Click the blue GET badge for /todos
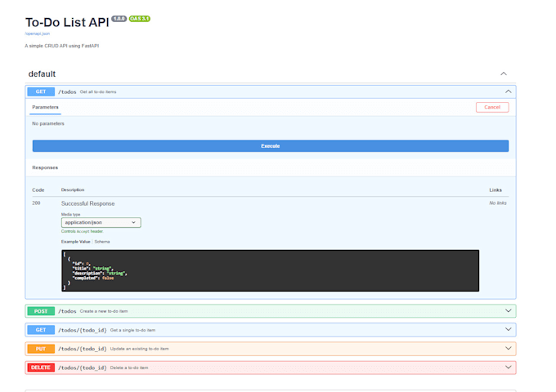The width and height of the screenshot is (556, 392). tap(41, 91)
